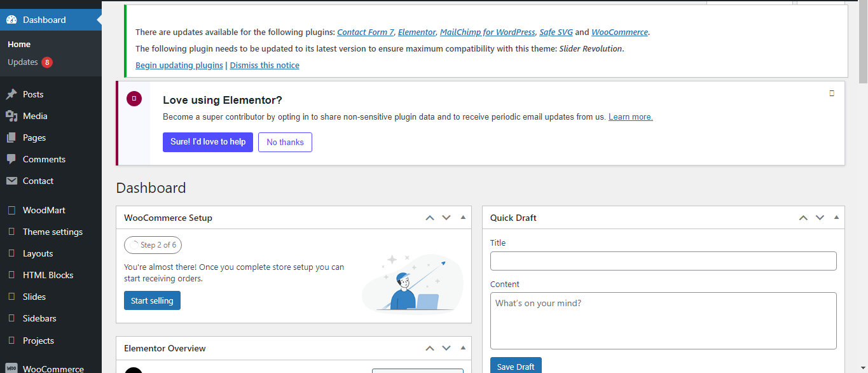Click the No thanks button

coord(285,142)
